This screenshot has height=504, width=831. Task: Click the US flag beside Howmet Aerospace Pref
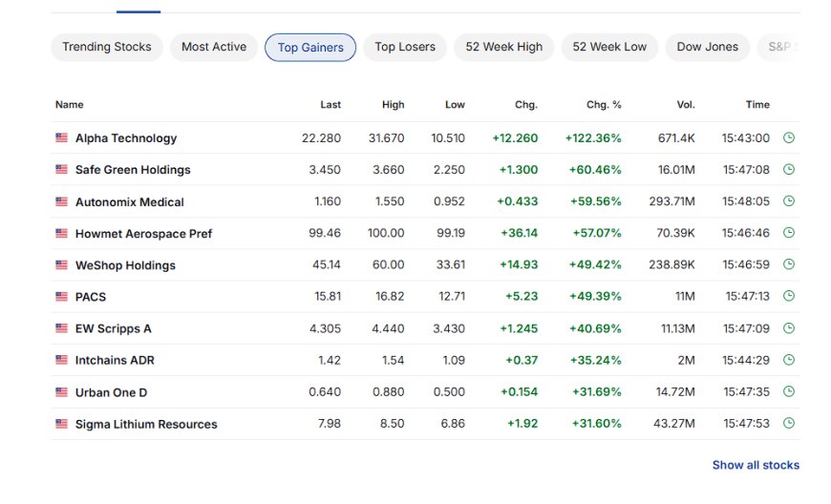pos(61,233)
